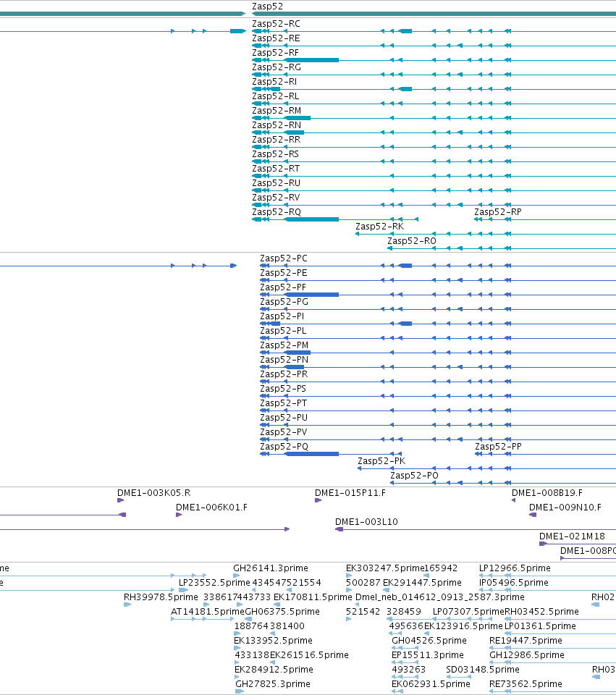Open the DME1-015P11.F clone label
616x695 pixels.
point(350,493)
